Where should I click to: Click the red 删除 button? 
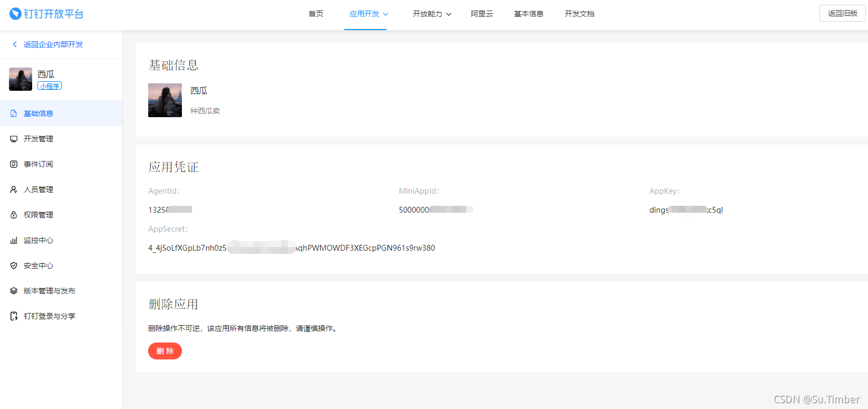[x=165, y=351]
